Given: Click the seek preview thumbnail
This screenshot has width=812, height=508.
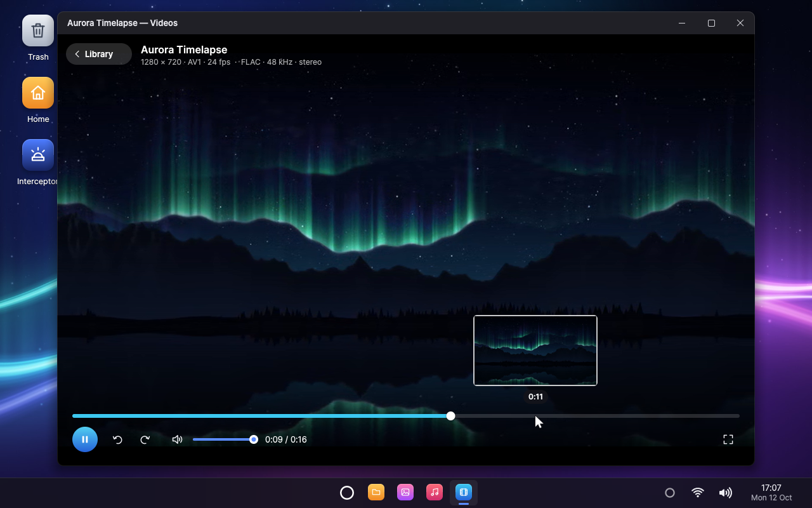Looking at the screenshot, I should (x=535, y=351).
